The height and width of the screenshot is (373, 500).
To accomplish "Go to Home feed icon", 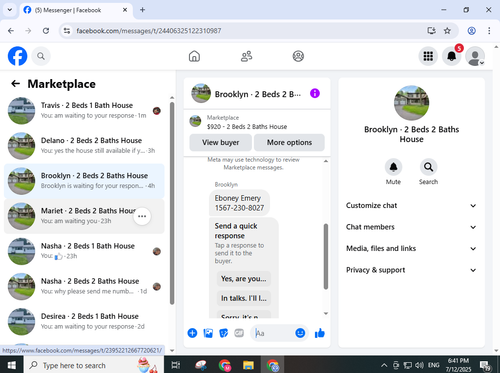I will point(194,56).
